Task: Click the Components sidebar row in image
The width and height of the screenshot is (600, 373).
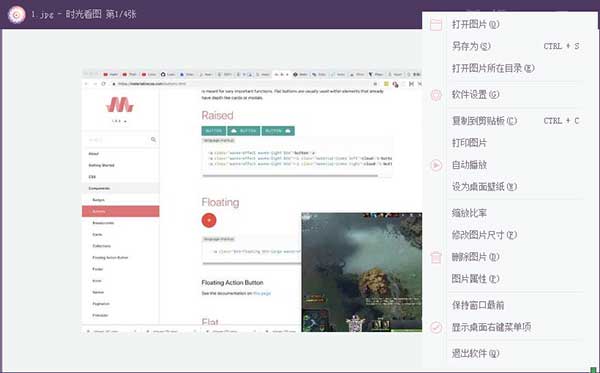Action: pyautogui.click(x=121, y=188)
